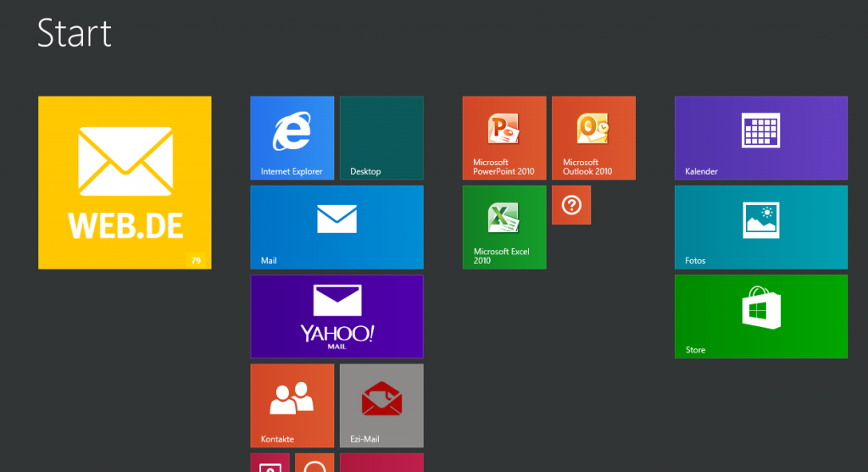Image resolution: width=868 pixels, height=472 pixels.
Task: Open the Desktop tile
Action: click(381, 137)
